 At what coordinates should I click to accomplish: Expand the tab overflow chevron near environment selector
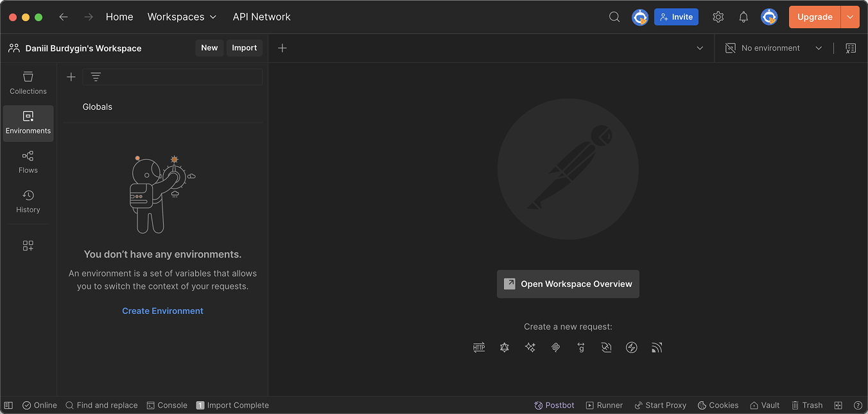(x=700, y=47)
